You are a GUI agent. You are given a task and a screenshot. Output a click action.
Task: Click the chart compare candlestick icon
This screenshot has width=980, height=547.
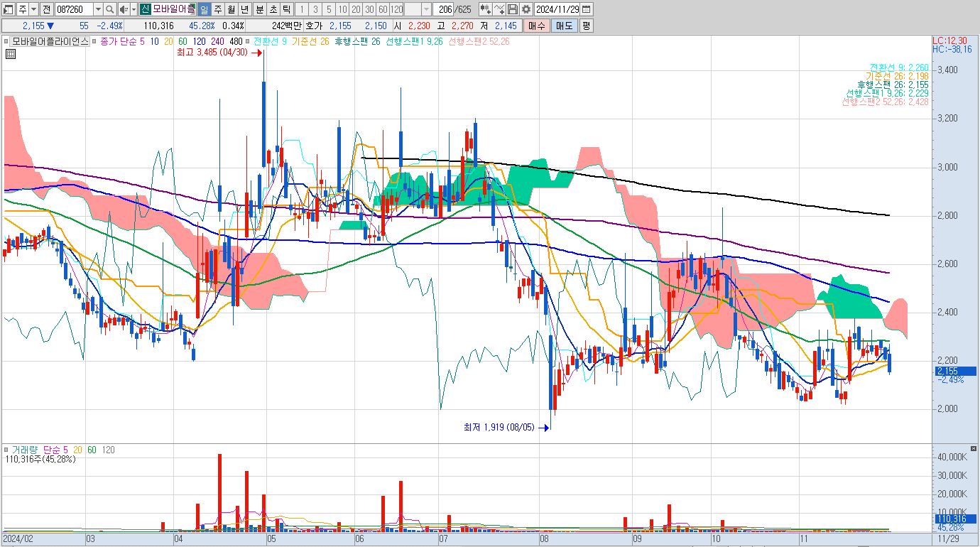point(486,9)
